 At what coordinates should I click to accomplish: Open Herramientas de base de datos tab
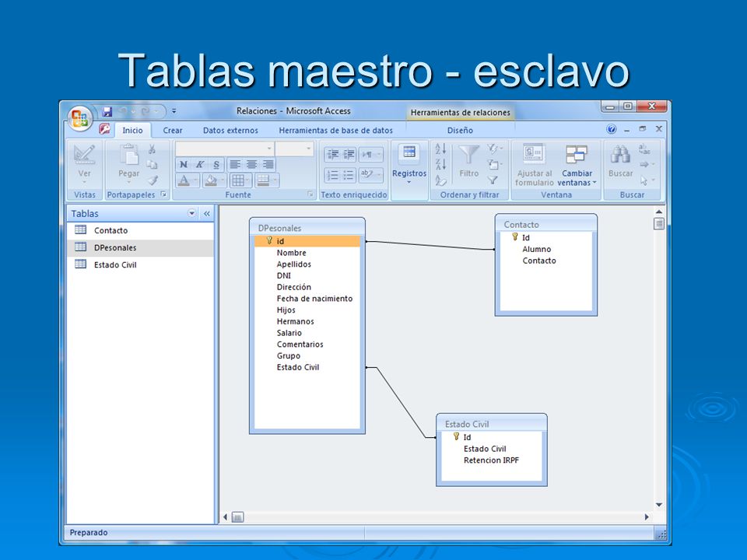[x=336, y=130]
